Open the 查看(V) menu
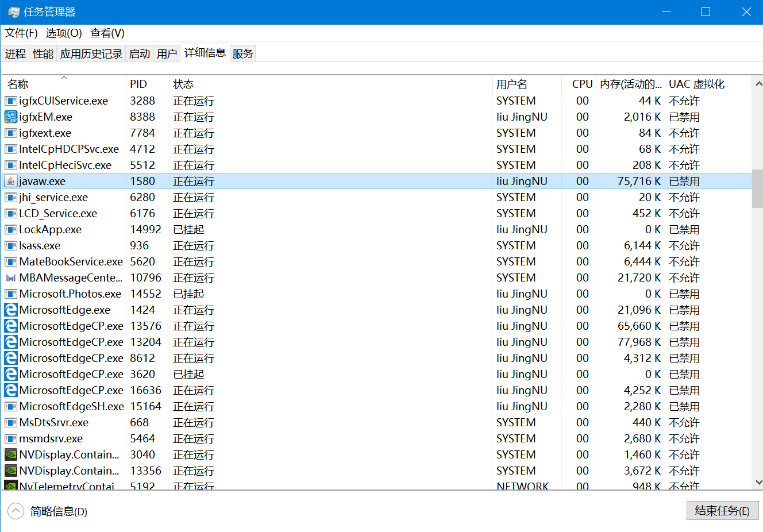 (x=107, y=33)
